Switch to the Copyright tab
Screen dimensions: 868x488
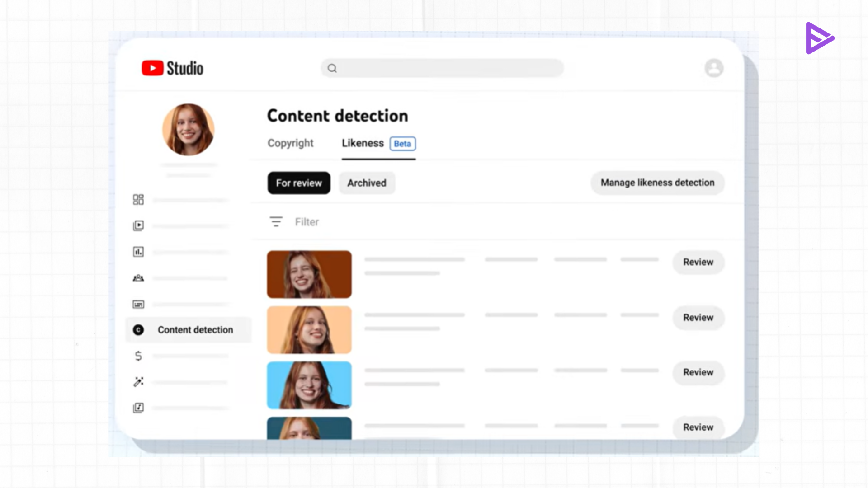290,143
